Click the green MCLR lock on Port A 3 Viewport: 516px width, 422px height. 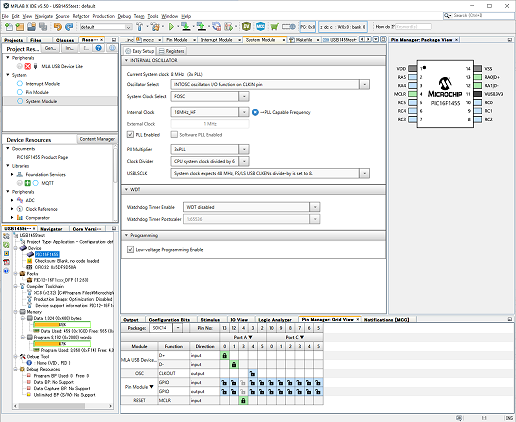pyautogui.click(x=243, y=400)
